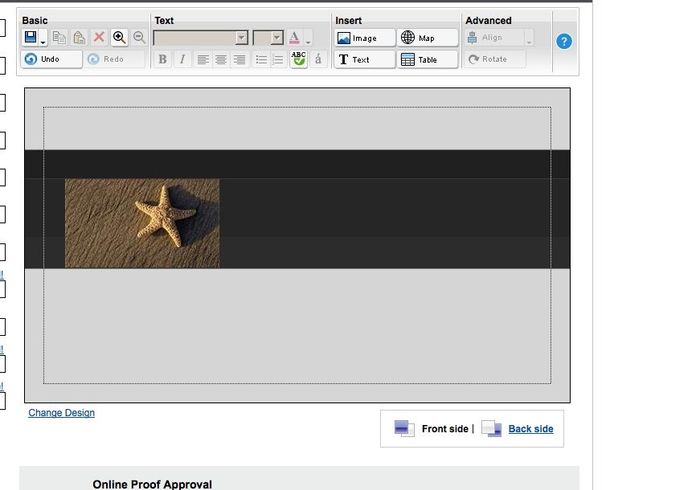Insert an Image via Image button
The width and height of the screenshot is (700, 490).
click(x=365, y=38)
